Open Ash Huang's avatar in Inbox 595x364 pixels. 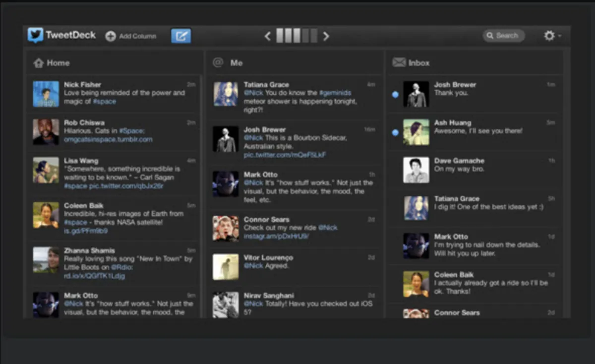pyautogui.click(x=416, y=132)
